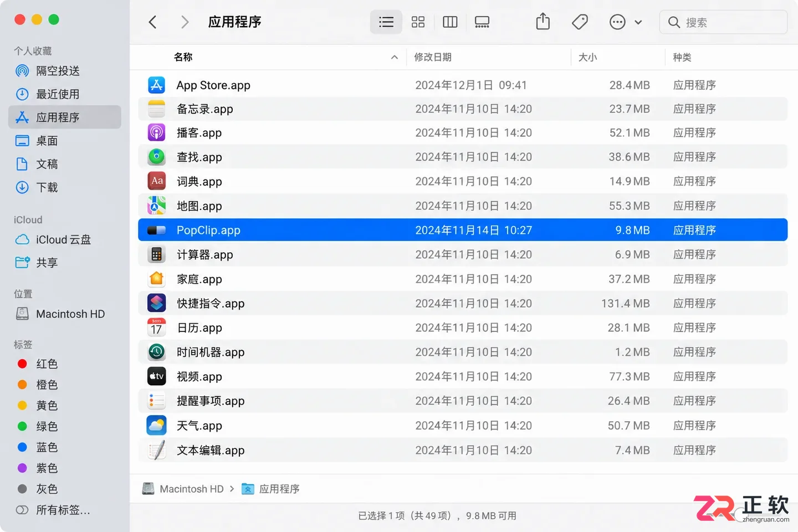Select the 快捷指令 app icon
The image size is (798, 532).
(156, 303)
